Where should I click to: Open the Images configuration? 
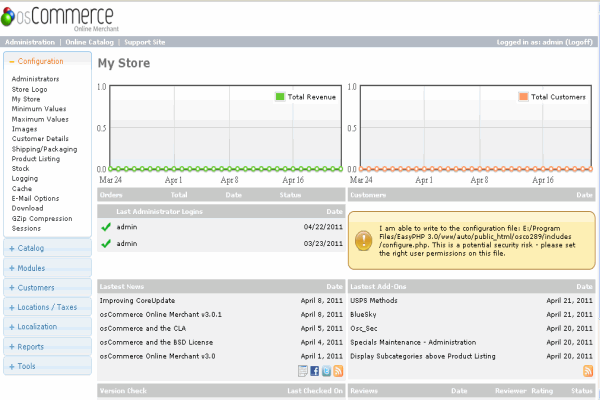tap(24, 129)
